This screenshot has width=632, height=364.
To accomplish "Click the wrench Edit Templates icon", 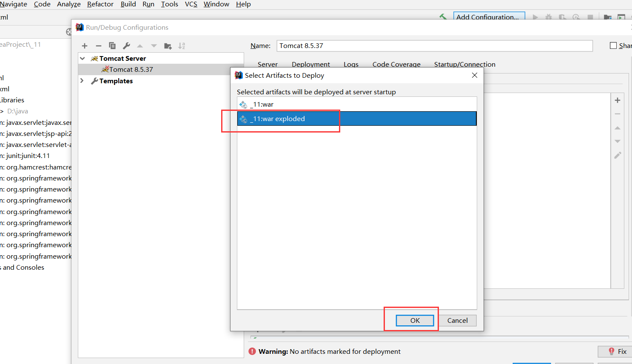I will pyautogui.click(x=126, y=46).
